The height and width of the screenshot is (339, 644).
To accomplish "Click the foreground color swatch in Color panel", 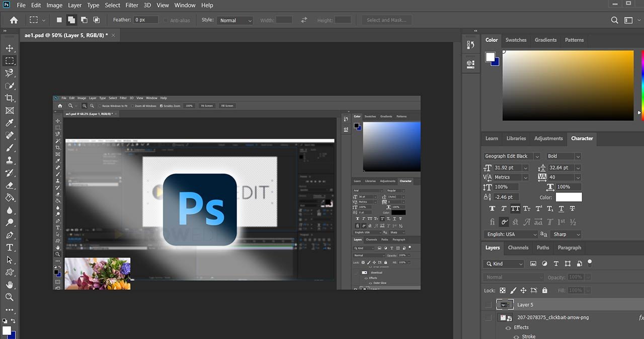I will (x=490, y=57).
